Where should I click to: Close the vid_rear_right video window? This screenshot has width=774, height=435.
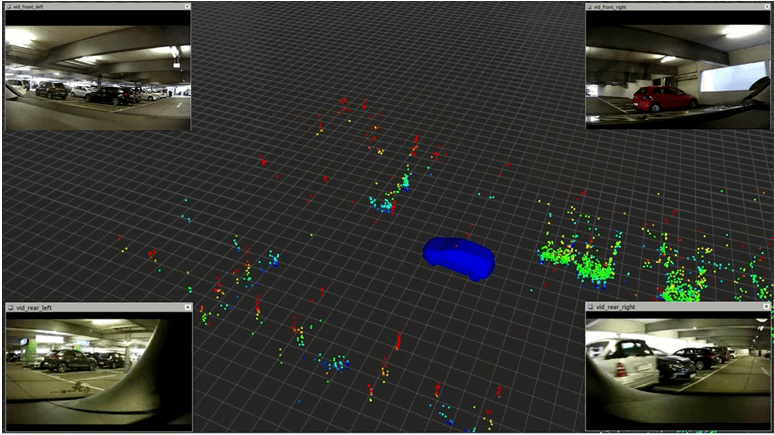(768, 307)
